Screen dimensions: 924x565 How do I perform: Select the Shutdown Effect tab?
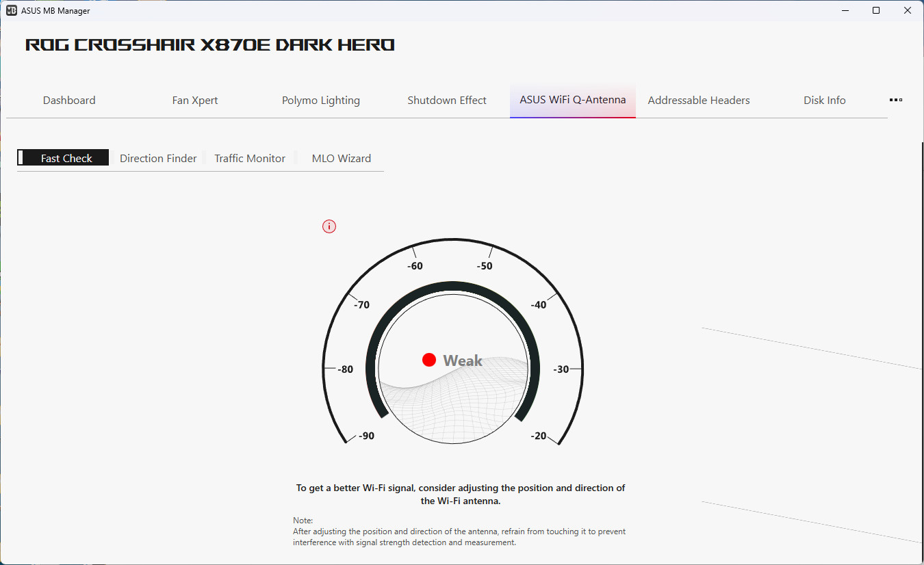(x=447, y=101)
